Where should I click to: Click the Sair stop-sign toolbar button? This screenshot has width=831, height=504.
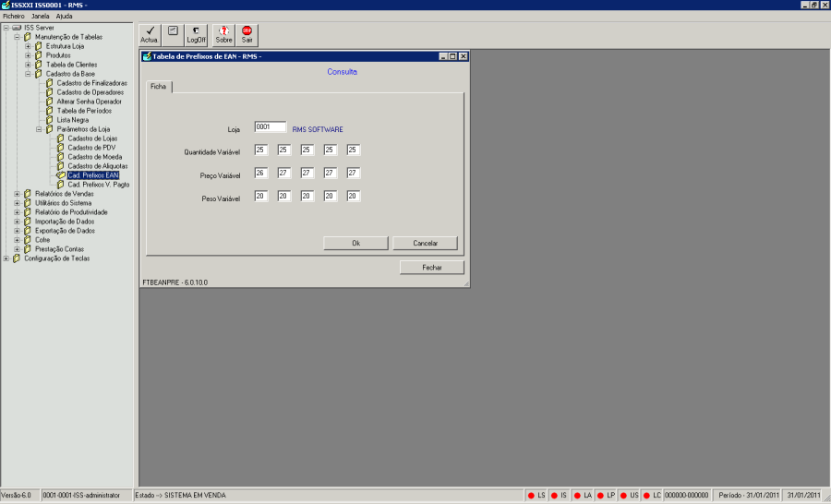tap(247, 35)
